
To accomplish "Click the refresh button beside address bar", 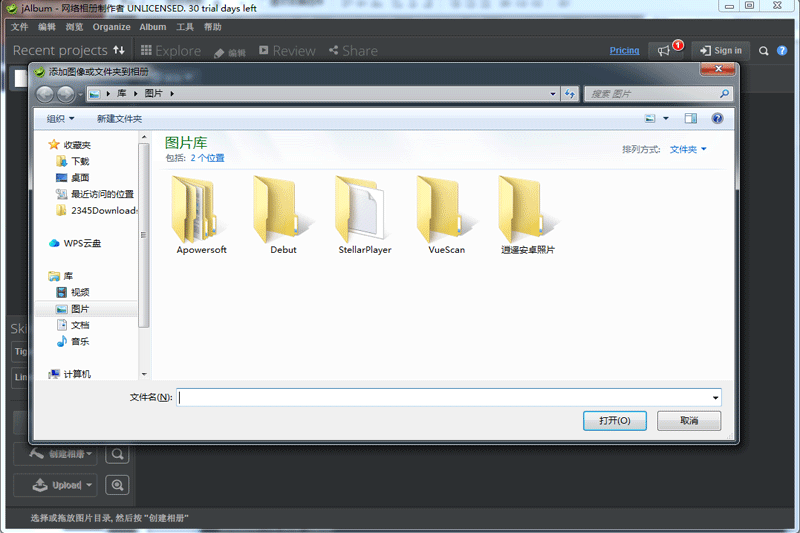I will pyautogui.click(x=570, y=94).
